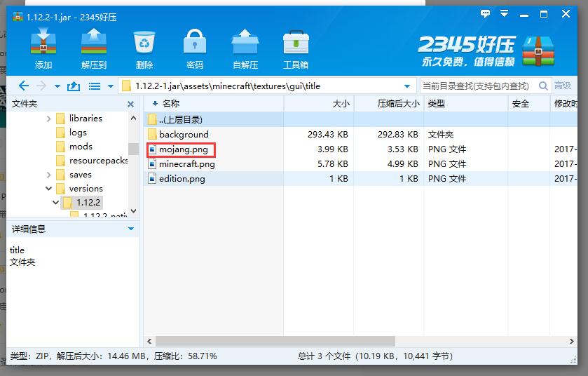588x376 pixels.
Task: Open the feedback chat bubble icon
Action: coord(485,14)
